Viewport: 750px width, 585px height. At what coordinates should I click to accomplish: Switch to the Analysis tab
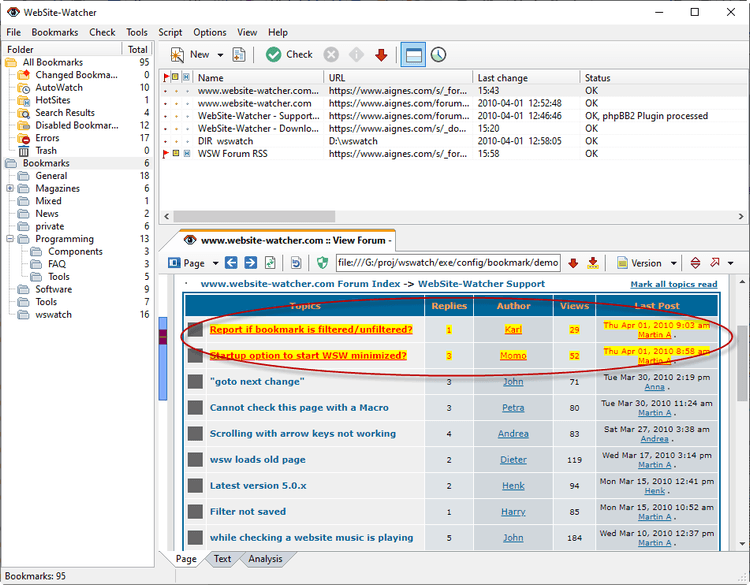coord(265,559)
